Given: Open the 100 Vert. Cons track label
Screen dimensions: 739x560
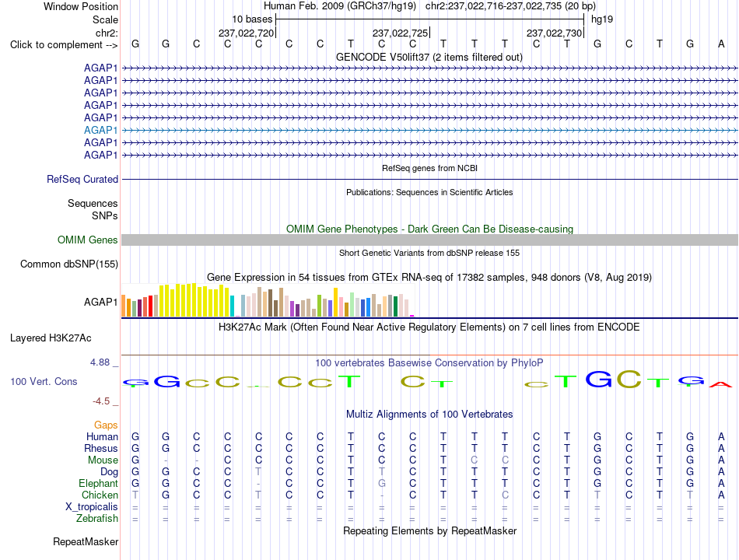Looking at the screenshot, I should (44, 381).
